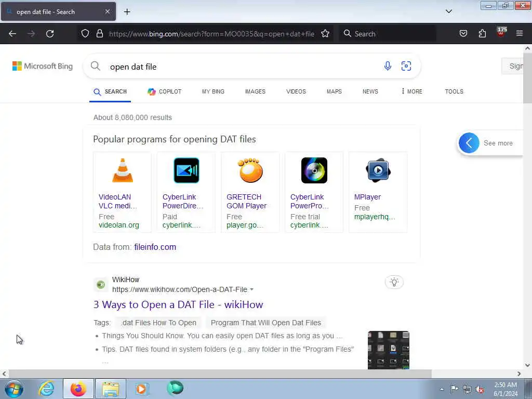Open the videolan.org link
The height and width of the screenshot is (399, 532).
[119, 225]
